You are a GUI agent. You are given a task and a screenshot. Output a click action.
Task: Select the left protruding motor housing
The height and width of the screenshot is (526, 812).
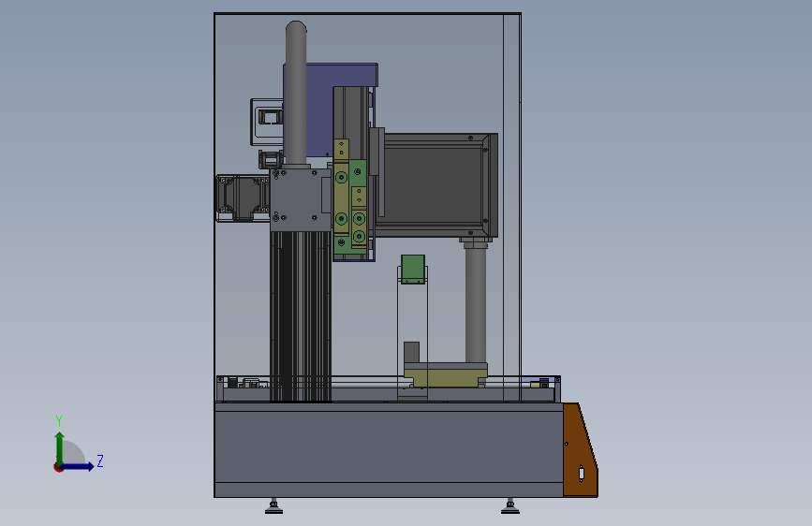click(242, 198)
